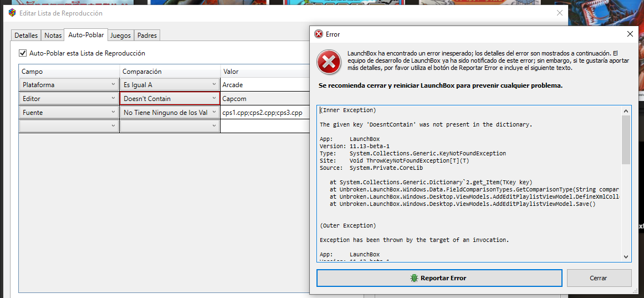Click the Version: 11.13-beta-1 line under Inner Exception
Image resolution: width=644 pixels, height=298 pixels.
[356, 146]
